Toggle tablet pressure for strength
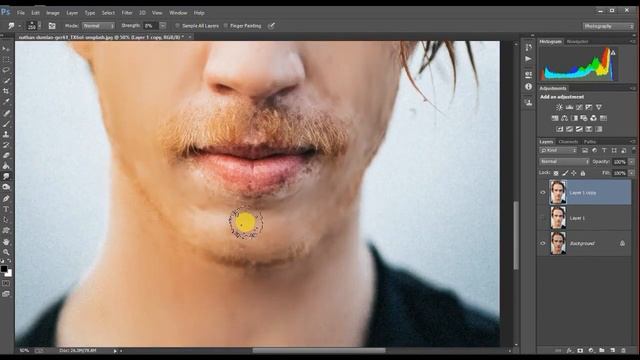640x360 pixels. click(271, 26)
